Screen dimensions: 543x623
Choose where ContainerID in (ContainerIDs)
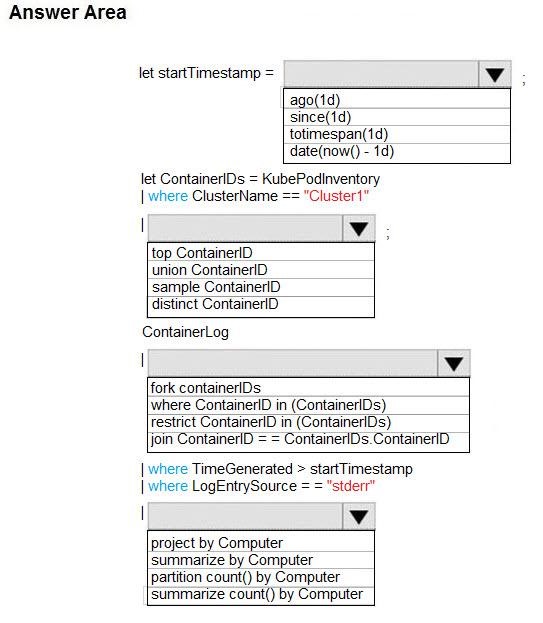point(308,405)
